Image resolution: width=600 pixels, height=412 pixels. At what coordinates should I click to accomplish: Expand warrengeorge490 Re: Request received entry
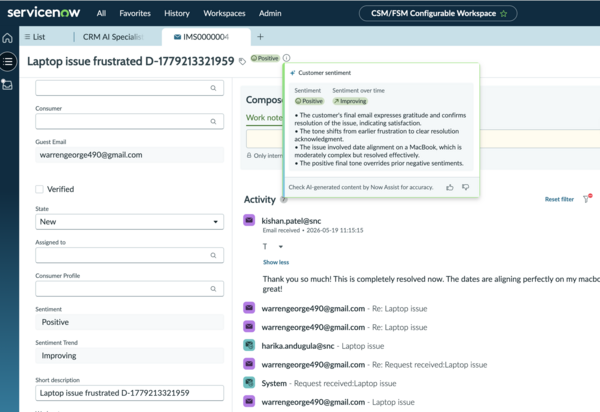374,365
